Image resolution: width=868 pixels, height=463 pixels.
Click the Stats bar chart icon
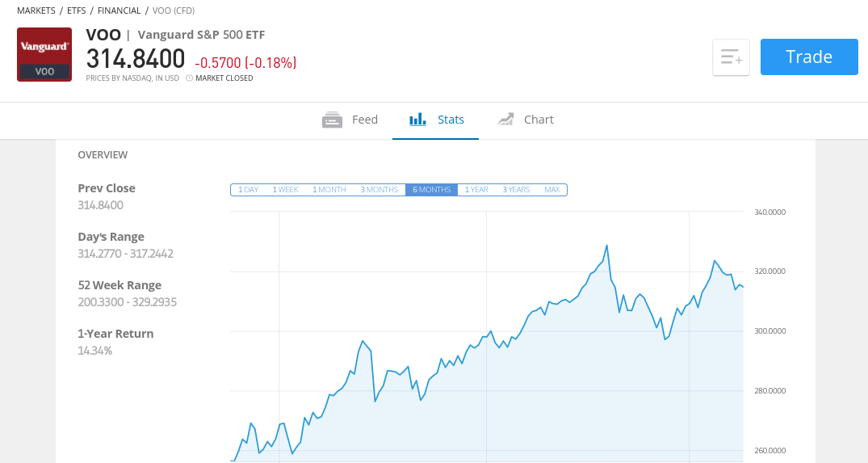417,119
